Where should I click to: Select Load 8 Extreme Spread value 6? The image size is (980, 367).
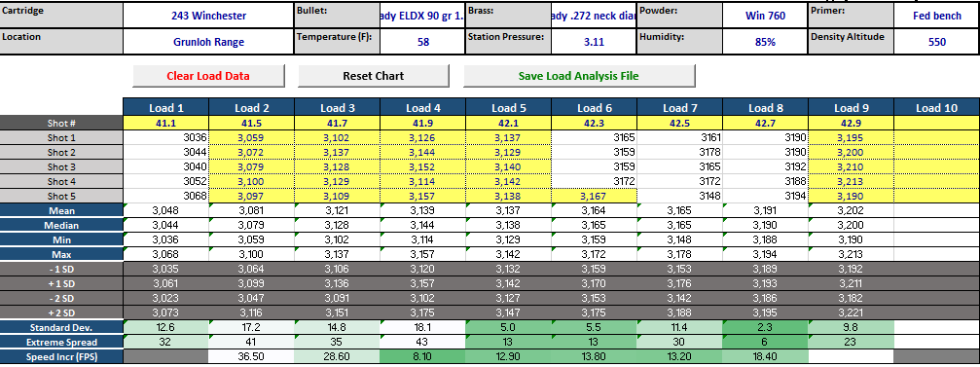tap(765, 342)
